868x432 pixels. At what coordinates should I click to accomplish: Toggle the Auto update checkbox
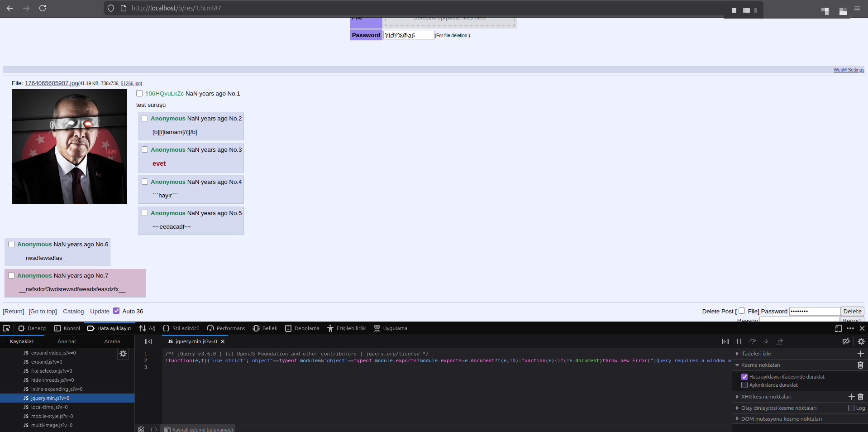point(116,311)
